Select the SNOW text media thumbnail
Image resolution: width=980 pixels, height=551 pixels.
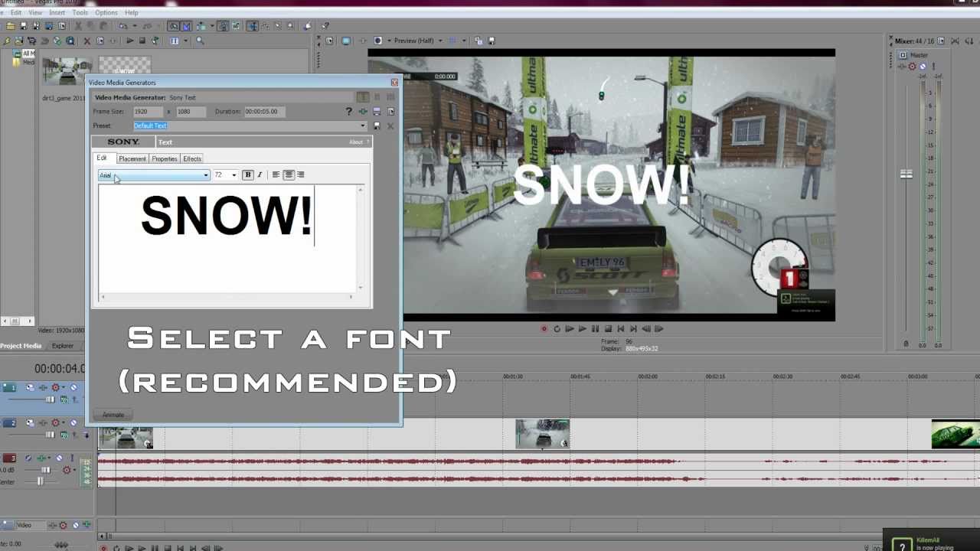[x=125, y=66]
